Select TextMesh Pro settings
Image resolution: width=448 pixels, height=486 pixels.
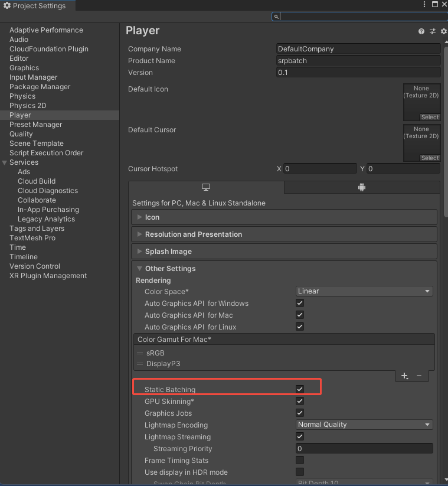tap(32, 238)
